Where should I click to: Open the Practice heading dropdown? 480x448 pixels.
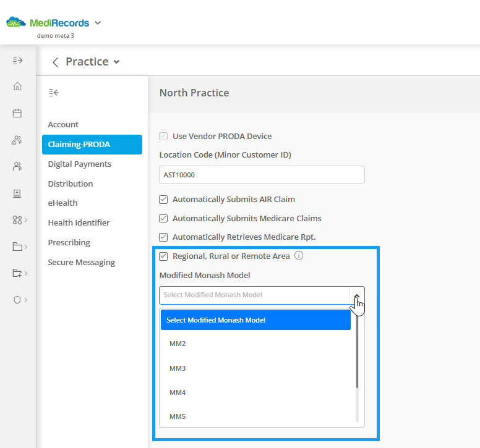pos(116,62)
